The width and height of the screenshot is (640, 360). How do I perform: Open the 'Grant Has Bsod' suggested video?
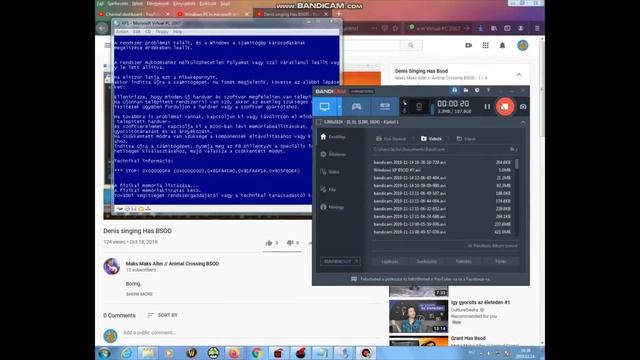[468, 338]
